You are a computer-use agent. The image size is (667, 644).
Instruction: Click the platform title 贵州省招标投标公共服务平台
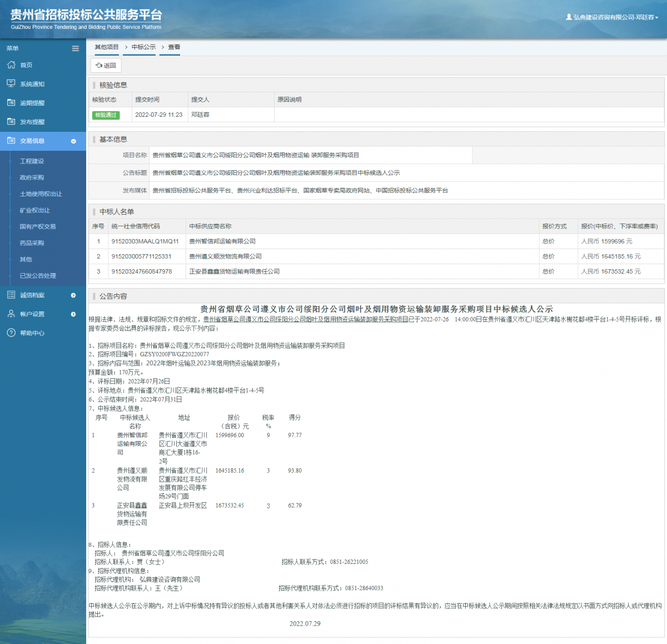[x=86, y=15]
